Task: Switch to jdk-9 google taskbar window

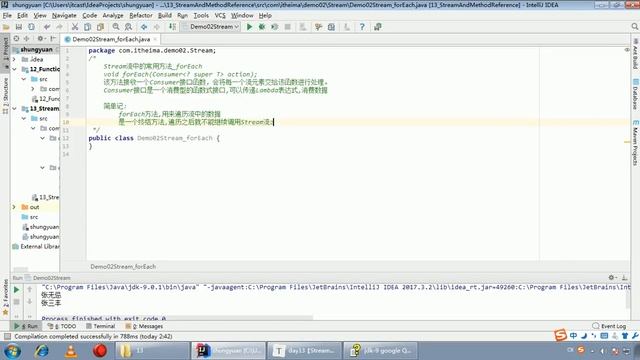Action: pyautogui.click(x=380, y=351)
